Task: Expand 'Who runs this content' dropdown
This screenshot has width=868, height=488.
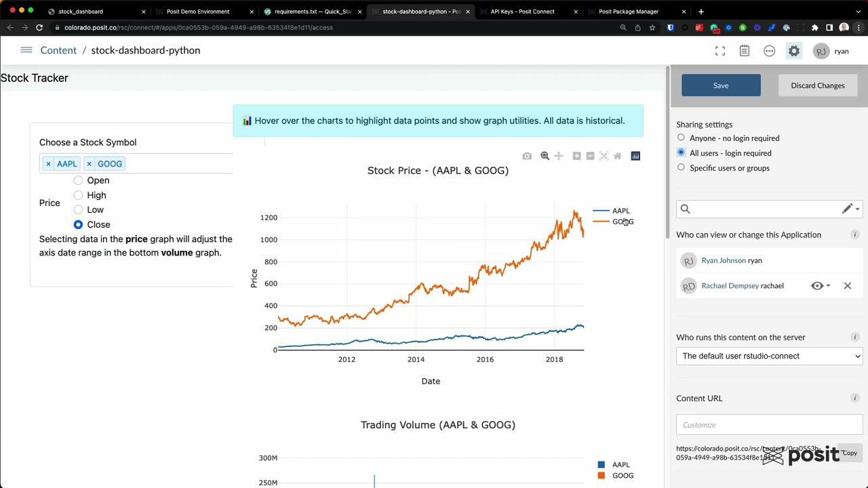Action: [769, 356]
